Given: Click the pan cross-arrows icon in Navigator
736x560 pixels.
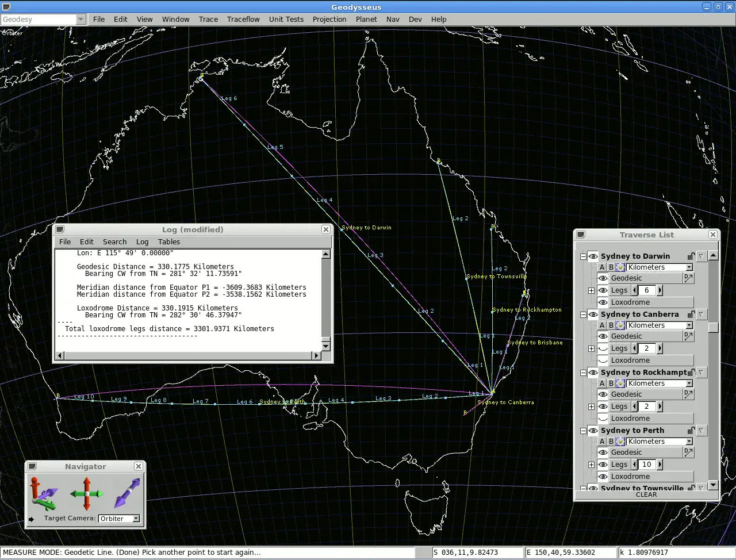Looking at the screenshot, I should [x=86, y=493].
